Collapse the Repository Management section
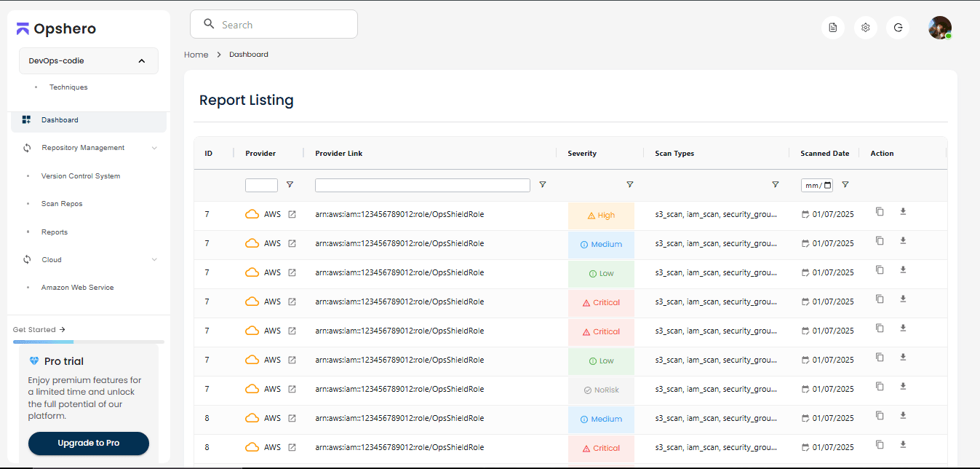Image resolution: width=980 pixels, height=469 pixels. click(154, 148)
